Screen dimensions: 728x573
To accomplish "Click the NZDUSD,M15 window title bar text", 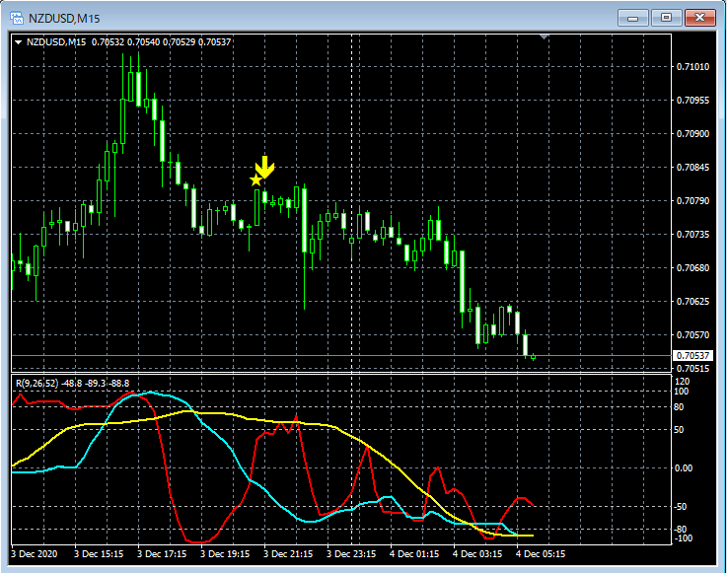I will pyautogui.click(x=63, y=17).
